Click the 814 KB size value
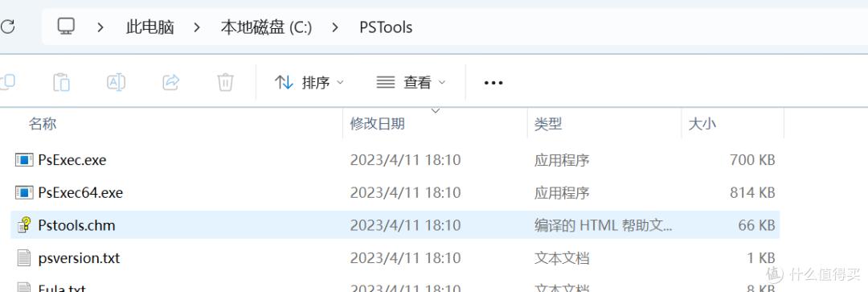 (752, 193)
